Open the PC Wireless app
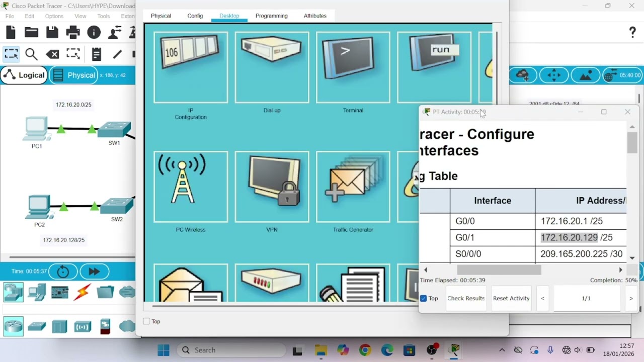The image size is (644, 362). click(191, 187)
